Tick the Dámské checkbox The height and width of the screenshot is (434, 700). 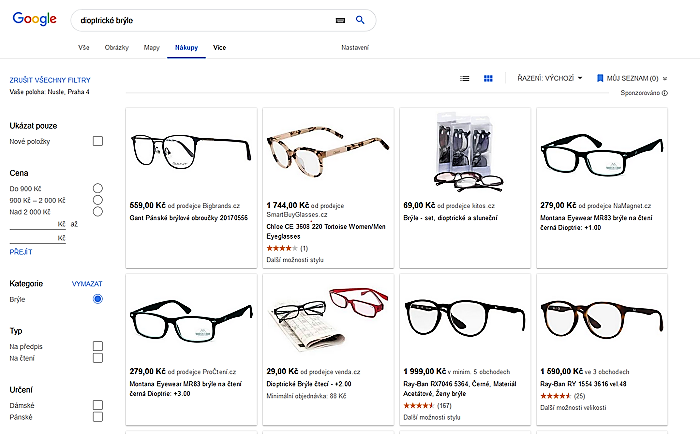pyautogui.click(x=98, y=405)
